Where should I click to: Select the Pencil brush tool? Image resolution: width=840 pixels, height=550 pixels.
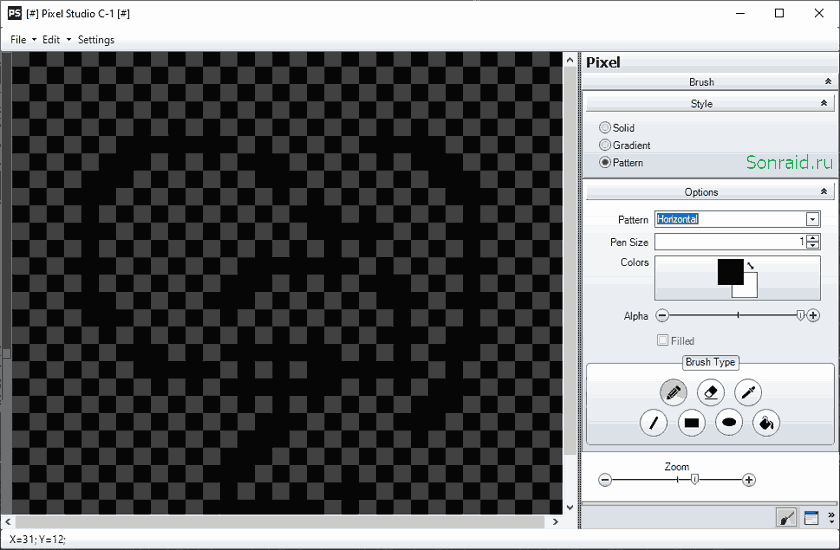673,393
